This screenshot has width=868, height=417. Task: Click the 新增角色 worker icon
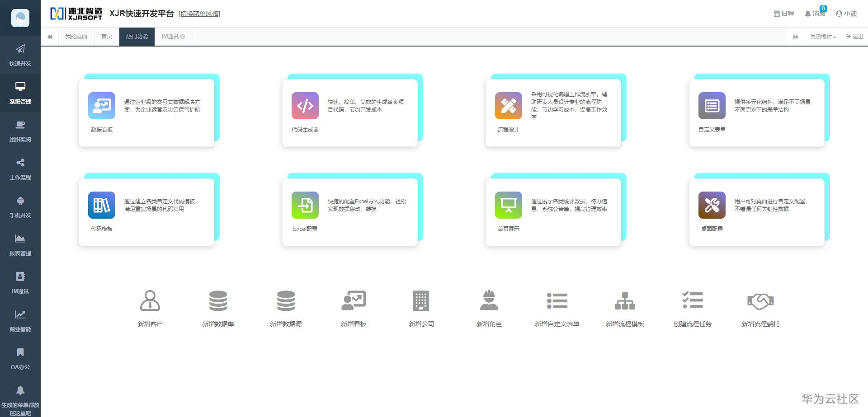tap(489, 300)
